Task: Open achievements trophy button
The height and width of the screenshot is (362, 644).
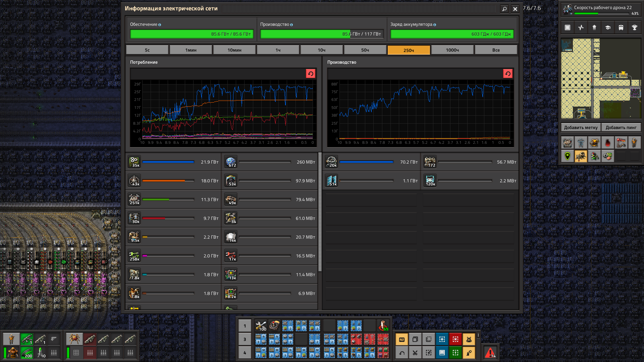Action: pyautogui.click(x=635, y=27)
